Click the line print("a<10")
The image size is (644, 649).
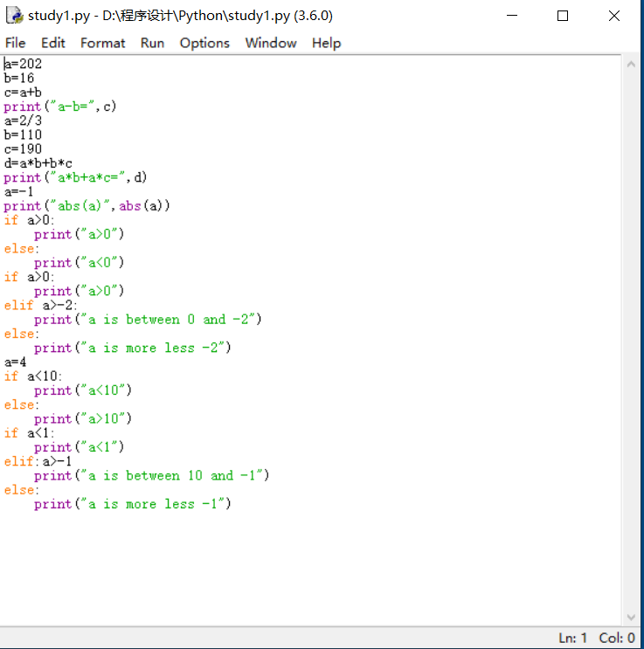click(x=83, y=390)
